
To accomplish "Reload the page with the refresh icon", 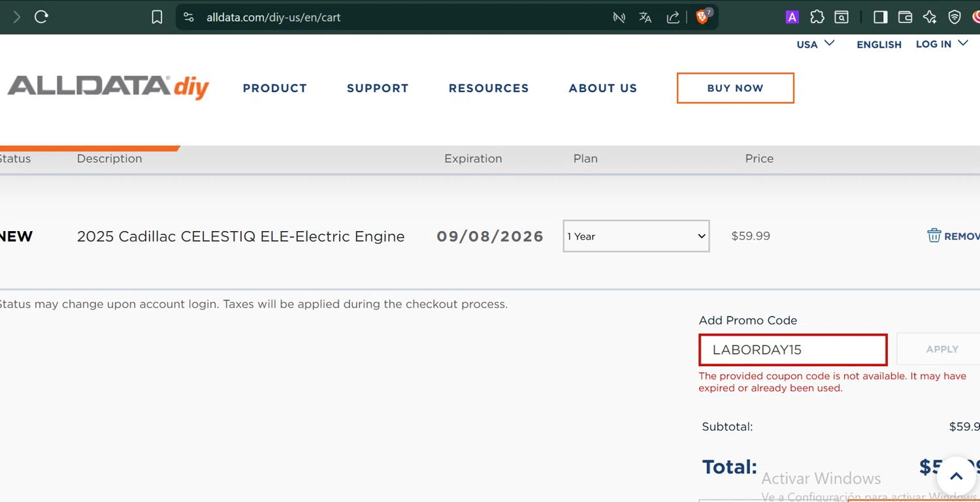I will (41, 18).
